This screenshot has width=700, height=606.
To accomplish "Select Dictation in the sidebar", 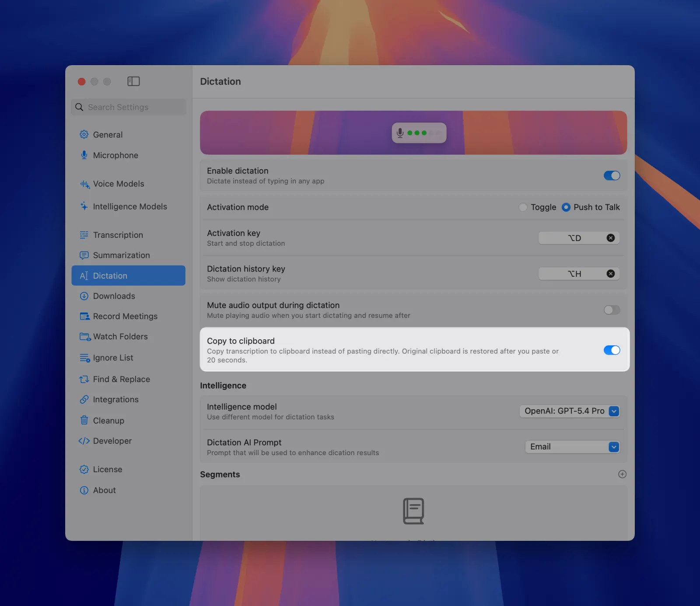I will pos(128,275).
